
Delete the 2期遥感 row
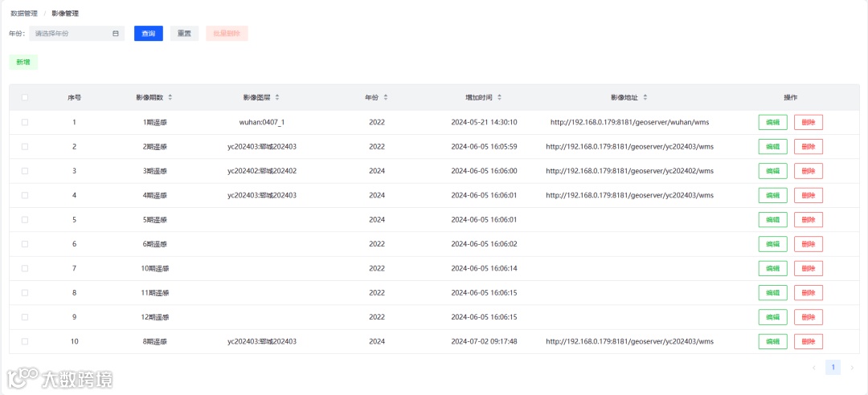click(x=809, y=147)
